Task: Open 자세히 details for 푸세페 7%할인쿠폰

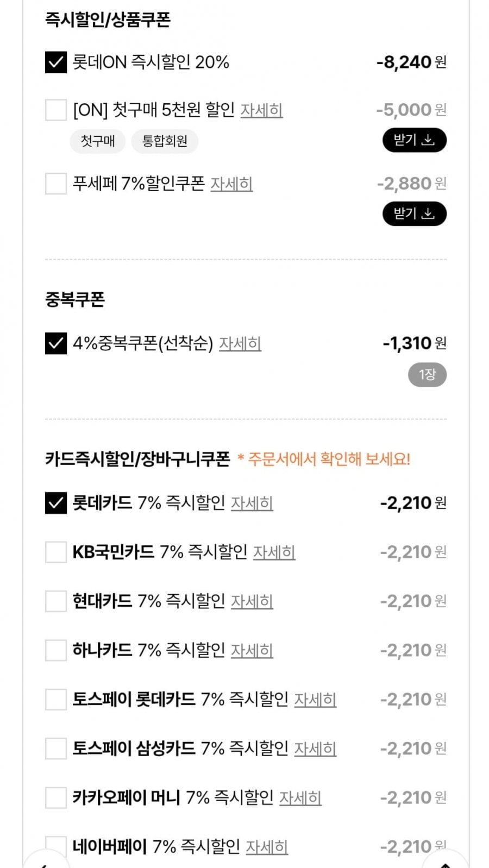Action: pos(231,184)
